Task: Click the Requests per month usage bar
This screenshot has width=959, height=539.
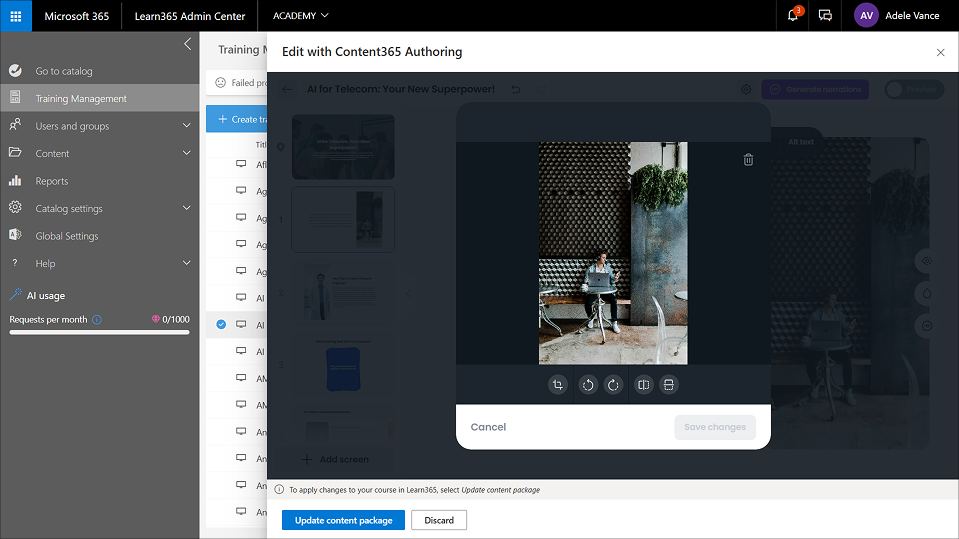Action: [x=99, y=332]
